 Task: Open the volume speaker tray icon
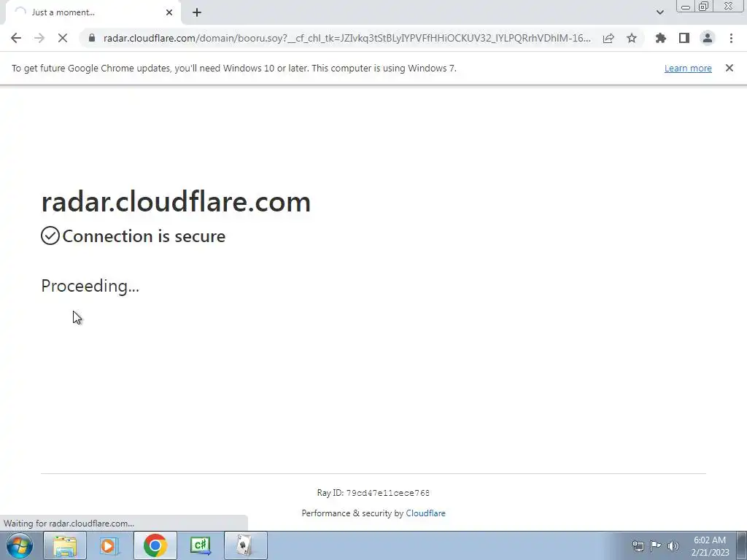coord(673,545)
